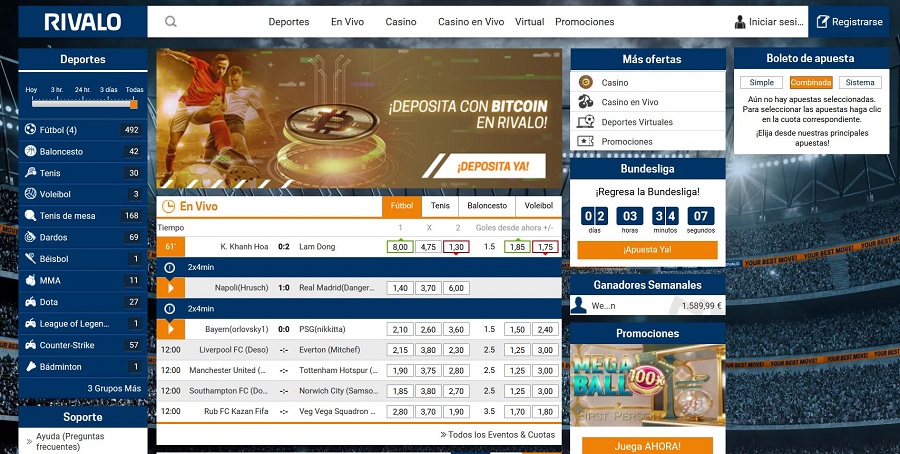Click Liverpool FC win odds 2,15

[x=400, y=350]
